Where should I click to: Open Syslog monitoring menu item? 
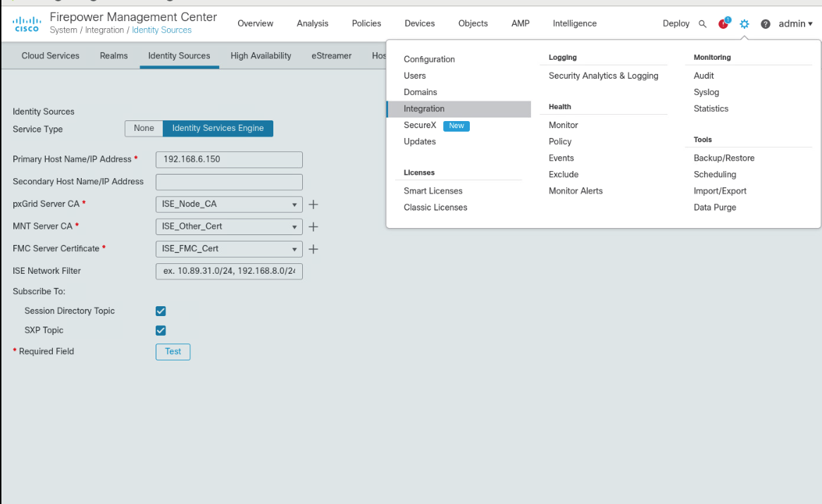pos(706,92)
